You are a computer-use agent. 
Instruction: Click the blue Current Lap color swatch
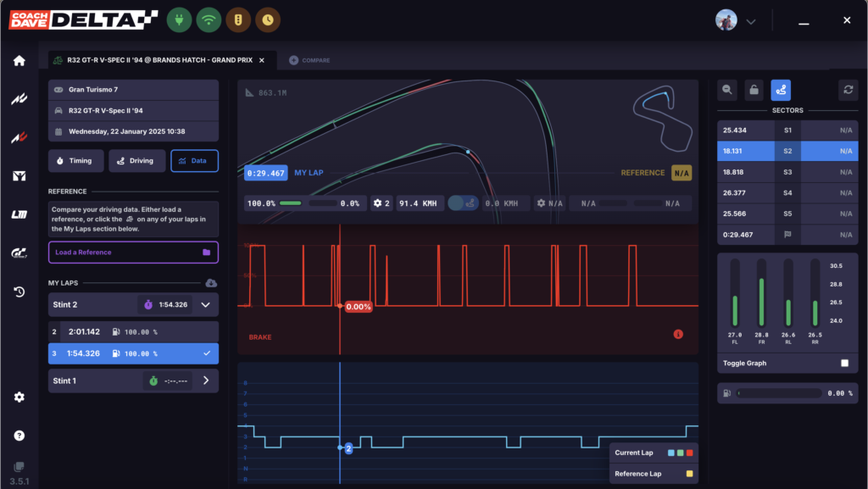[x=671, y=453]
